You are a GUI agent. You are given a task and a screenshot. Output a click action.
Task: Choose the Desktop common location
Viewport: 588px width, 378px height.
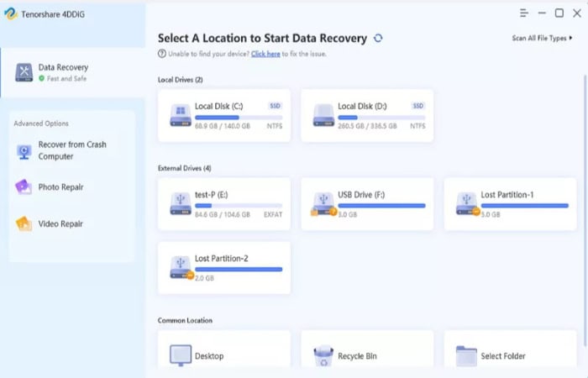224,349
